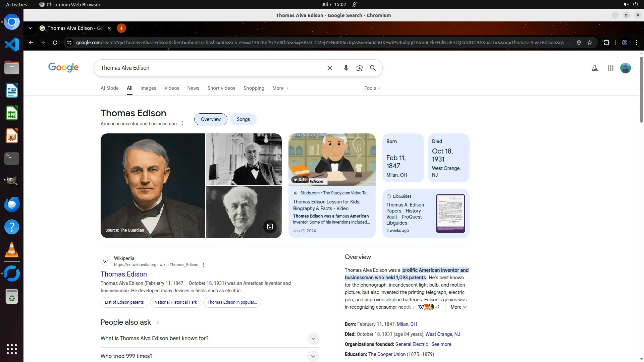Select the Songs chip
Screen dimensions: 644x362
coord(243,119)
